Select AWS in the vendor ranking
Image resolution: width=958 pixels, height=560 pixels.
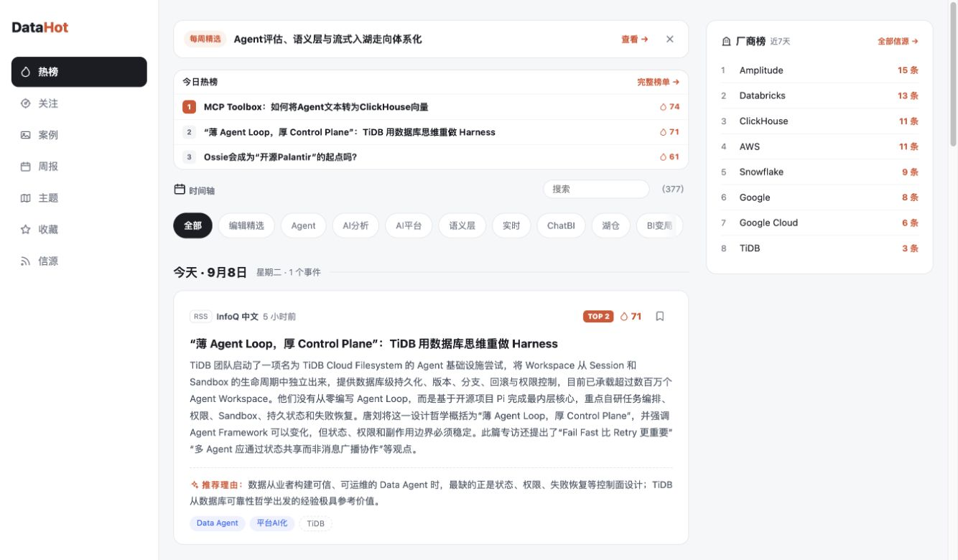pyautogui.click(x=819, y=146)
